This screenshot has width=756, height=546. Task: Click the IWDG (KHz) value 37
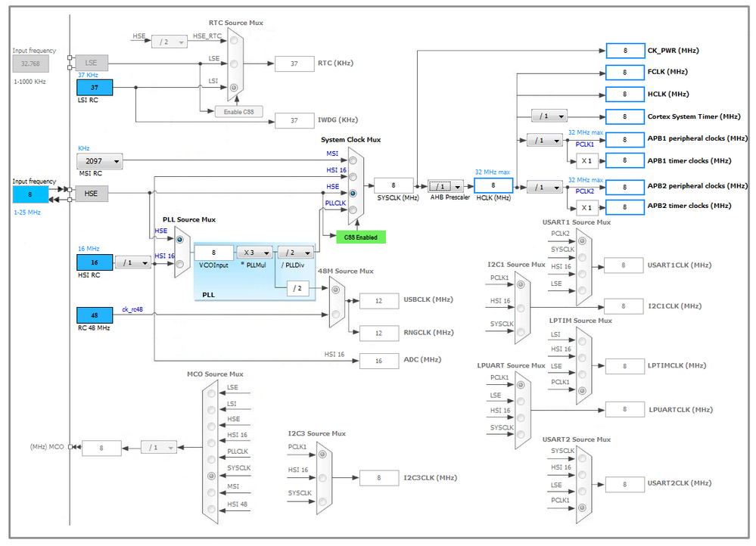click(294, 120)
